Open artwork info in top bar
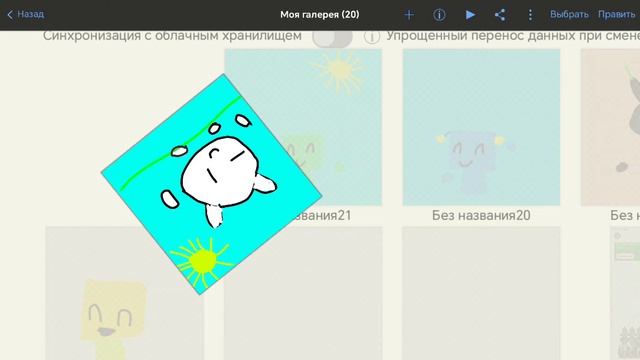The image size is (640, 360). tap(439, 15)
